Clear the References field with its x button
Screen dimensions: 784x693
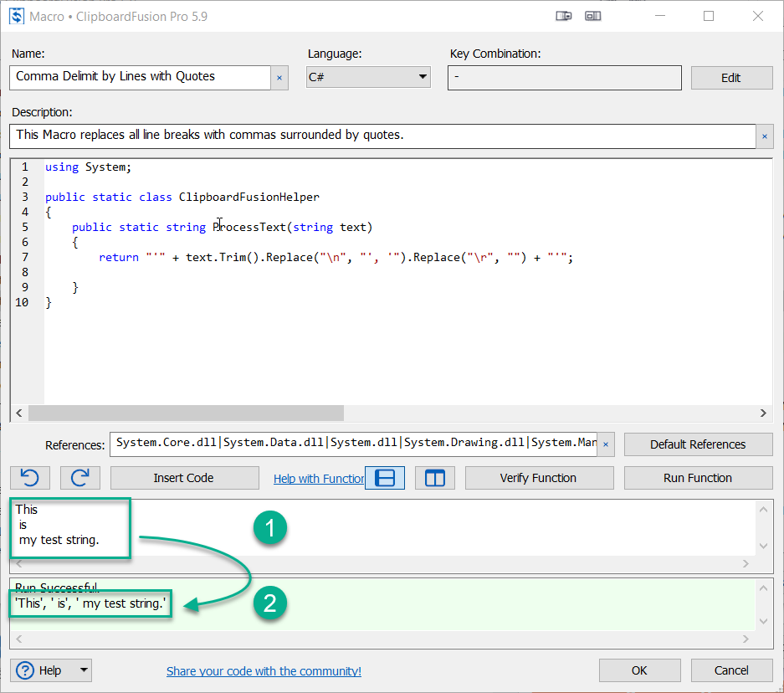point(606,444)
